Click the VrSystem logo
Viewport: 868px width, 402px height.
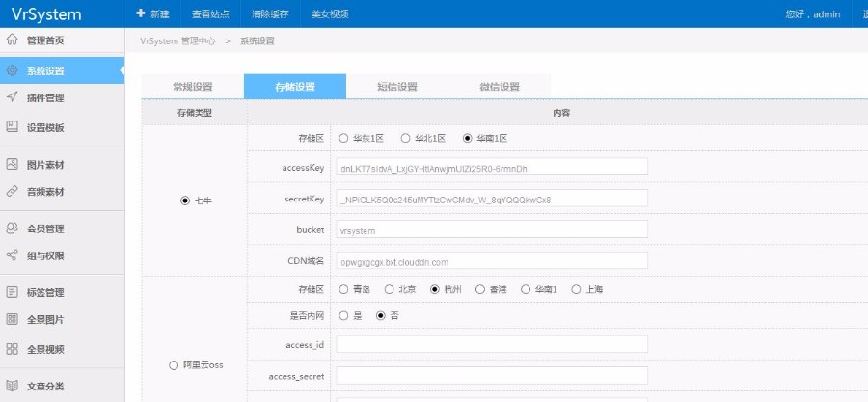point(46,14)
